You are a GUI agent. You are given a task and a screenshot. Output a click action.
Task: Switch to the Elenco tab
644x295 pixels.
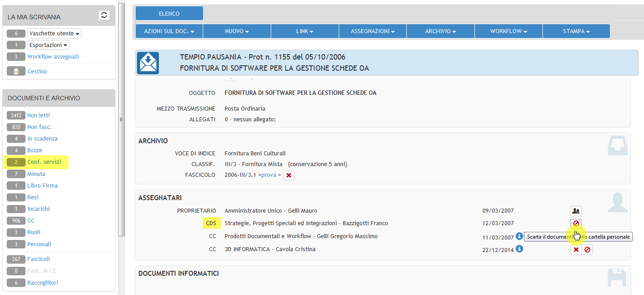click(x=169, y=13)
